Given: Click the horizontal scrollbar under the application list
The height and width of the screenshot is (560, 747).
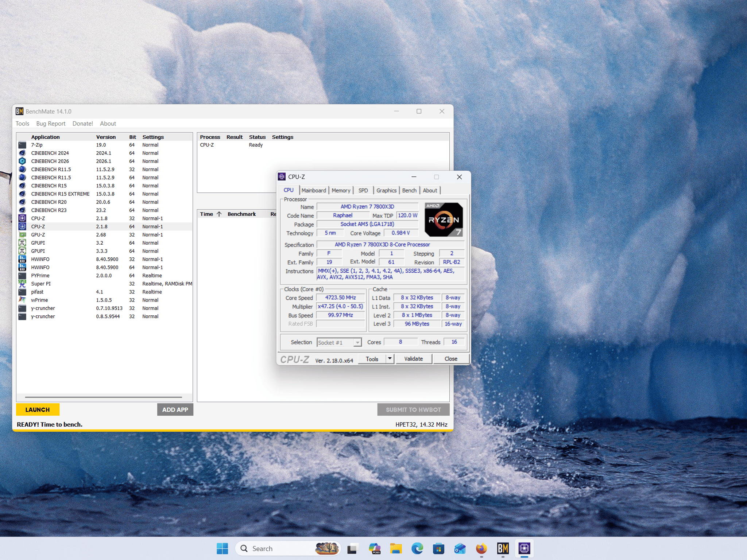Looking at the screenshot, I should click(104, 397).
